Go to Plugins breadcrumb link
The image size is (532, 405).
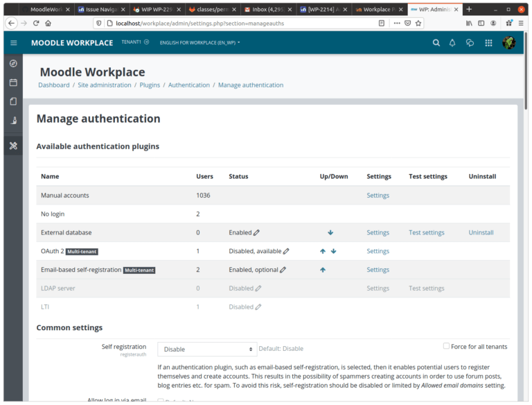coord(150,85)
